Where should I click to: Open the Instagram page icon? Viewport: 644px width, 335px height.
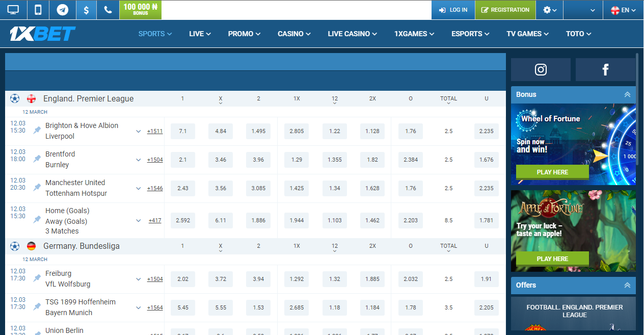541,70
